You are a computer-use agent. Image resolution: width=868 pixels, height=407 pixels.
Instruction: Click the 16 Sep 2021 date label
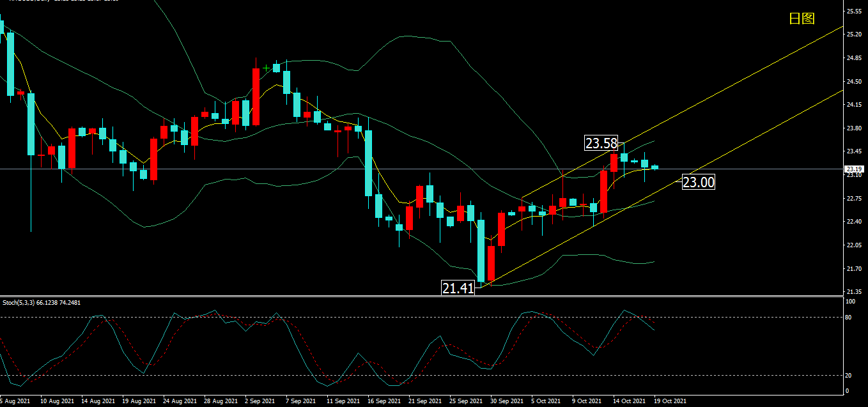point(385,401)
